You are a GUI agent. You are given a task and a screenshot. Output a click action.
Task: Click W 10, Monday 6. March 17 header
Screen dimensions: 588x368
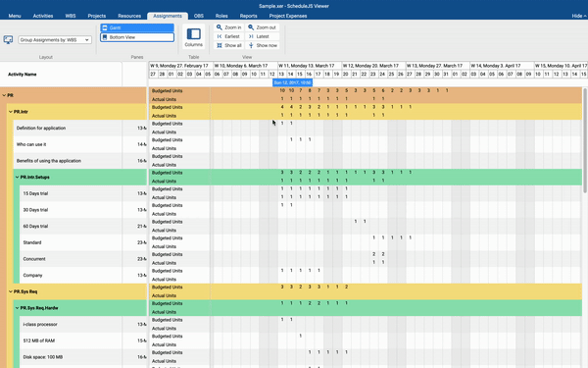tap(245, 66)
